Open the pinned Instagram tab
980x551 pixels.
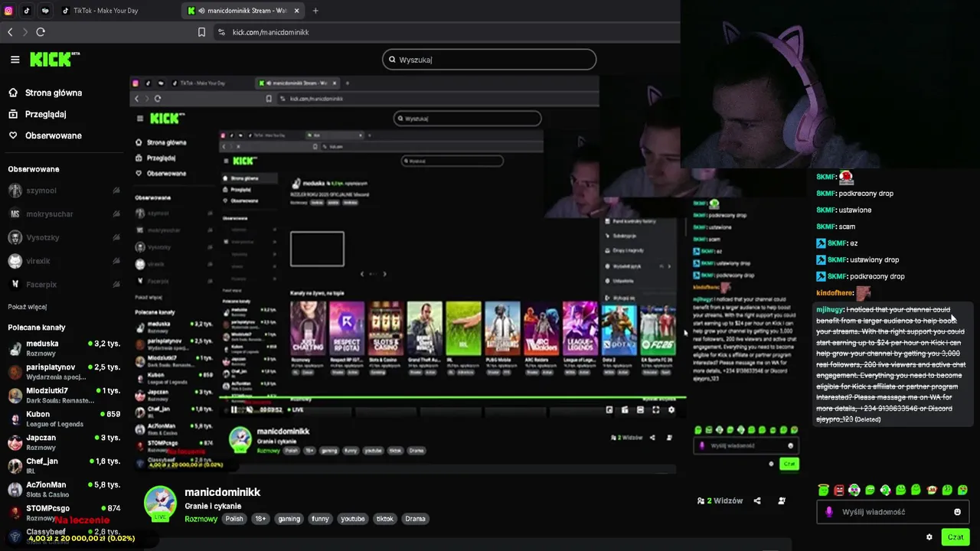click(x=9, y=11)
